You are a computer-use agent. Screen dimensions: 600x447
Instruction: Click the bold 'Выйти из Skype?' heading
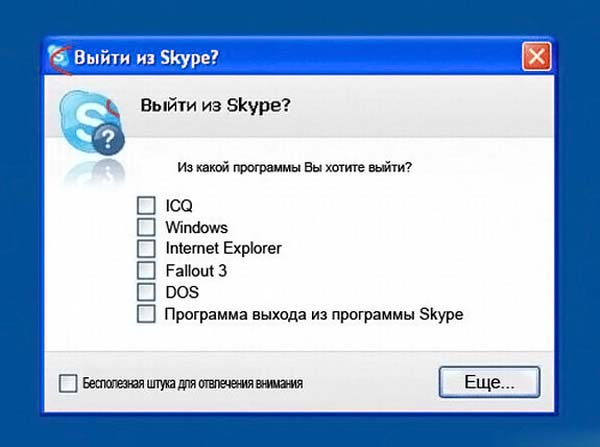(215, 106)
